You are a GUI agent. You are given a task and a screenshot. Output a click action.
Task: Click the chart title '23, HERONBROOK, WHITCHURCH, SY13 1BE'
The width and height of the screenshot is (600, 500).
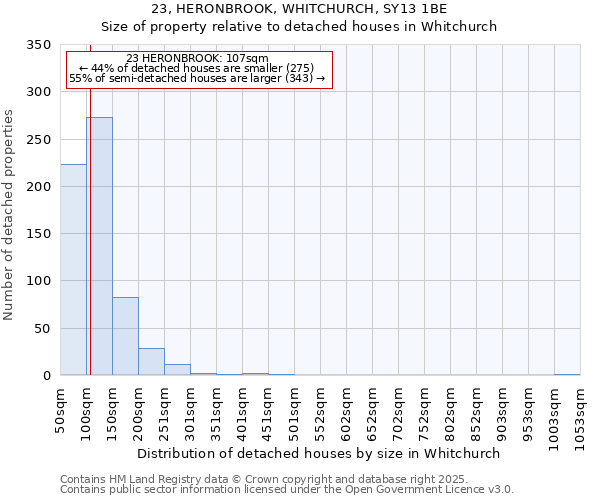click(x=299, y=9)
